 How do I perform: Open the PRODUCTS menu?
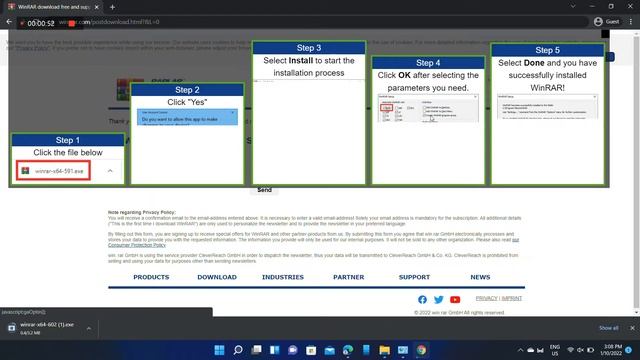(x=151, y=277)
